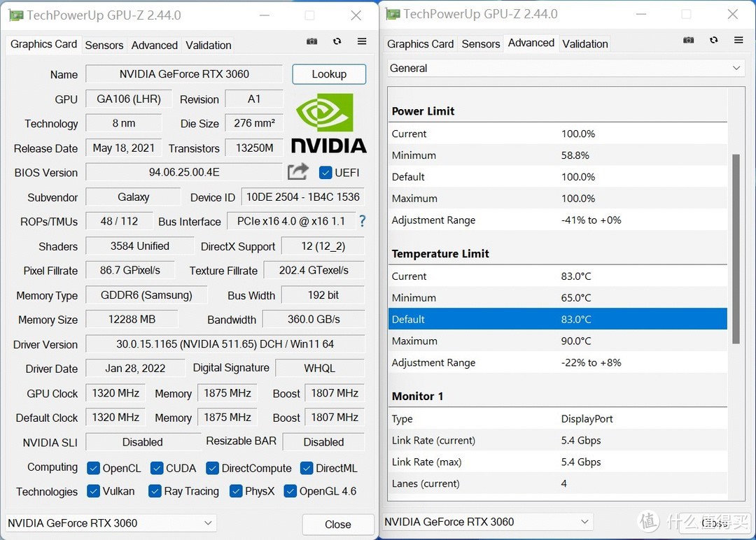This screenshot has width=756, height=540.
Task: Click the NVIDIA SLI Disabled field
Action: (143, 442)
